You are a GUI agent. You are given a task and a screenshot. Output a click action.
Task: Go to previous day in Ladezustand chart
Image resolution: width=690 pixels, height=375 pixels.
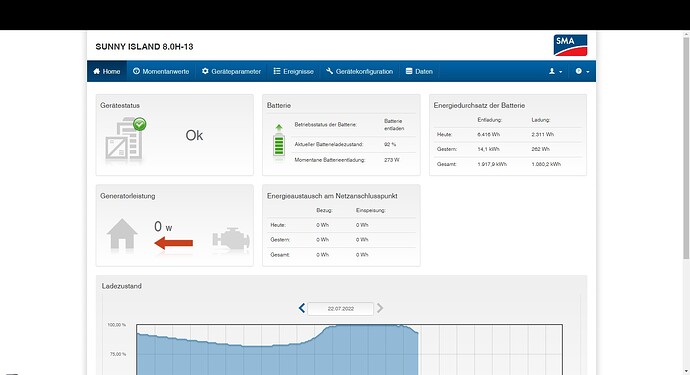click(x=301, y=308)
